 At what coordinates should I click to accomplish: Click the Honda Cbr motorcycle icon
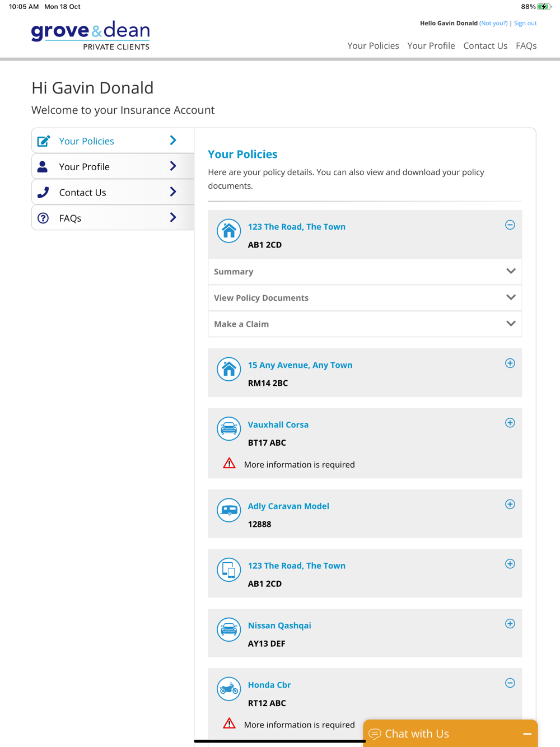(228, 689)
